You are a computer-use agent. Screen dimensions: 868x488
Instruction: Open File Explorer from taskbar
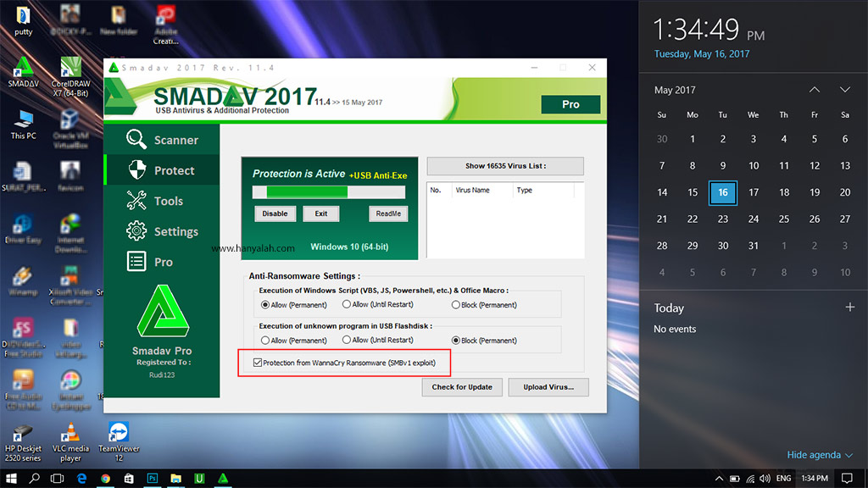click(176, 479)
